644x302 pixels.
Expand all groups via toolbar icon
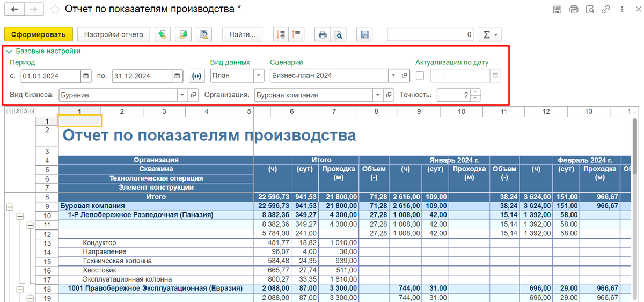point(281,34)
